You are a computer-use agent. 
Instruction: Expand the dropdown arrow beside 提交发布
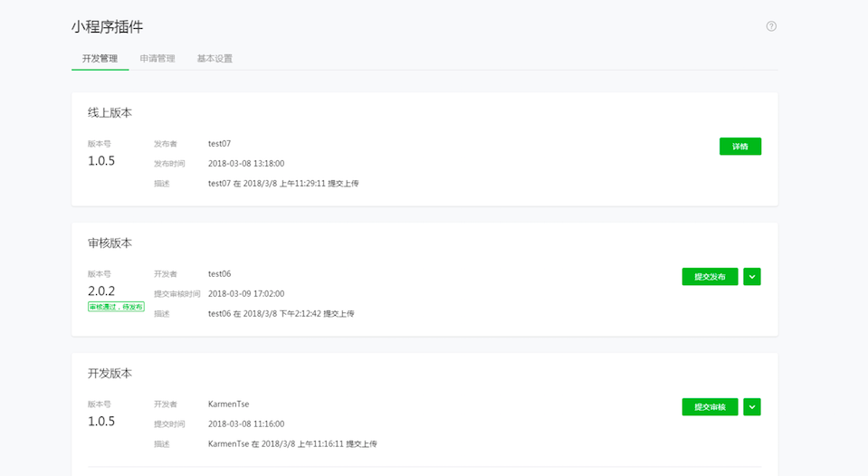(x=751, y=277)
